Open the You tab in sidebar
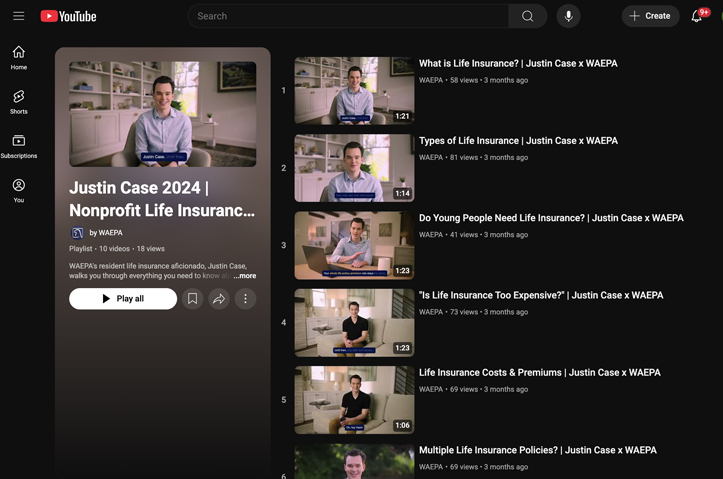Viewport: 723px width, 479px height. click(18, 190)
